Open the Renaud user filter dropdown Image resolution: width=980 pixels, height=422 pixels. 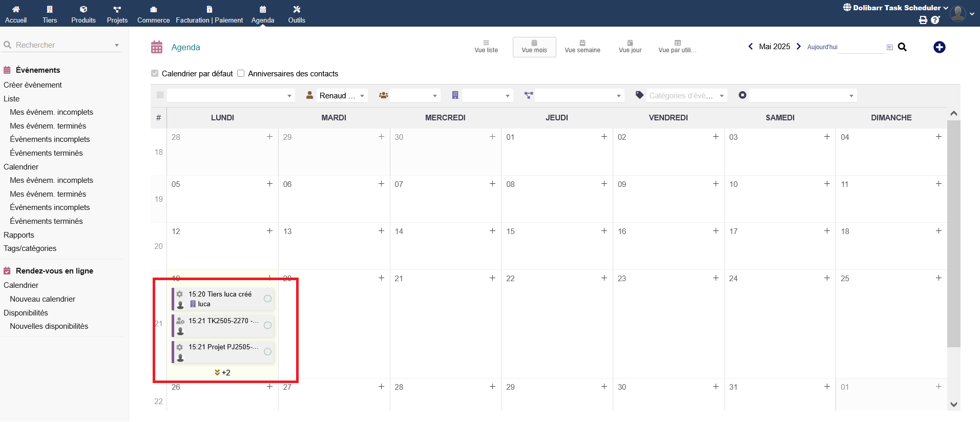(341, 96)
